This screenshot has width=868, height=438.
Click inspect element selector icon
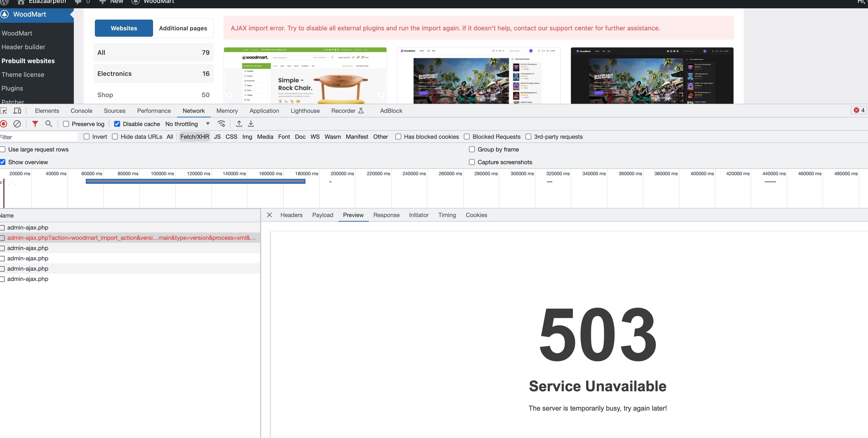tap(4, 111)
